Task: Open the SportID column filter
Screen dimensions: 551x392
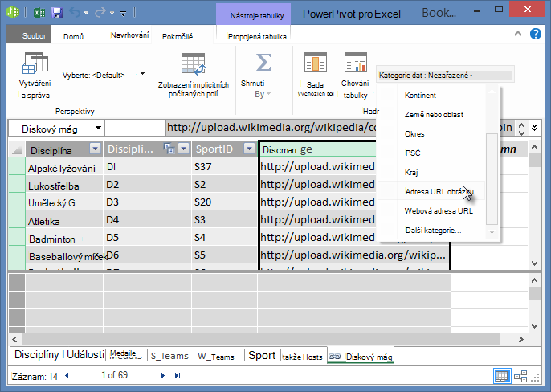Action: pyautogui.click(x=250, y=149)
